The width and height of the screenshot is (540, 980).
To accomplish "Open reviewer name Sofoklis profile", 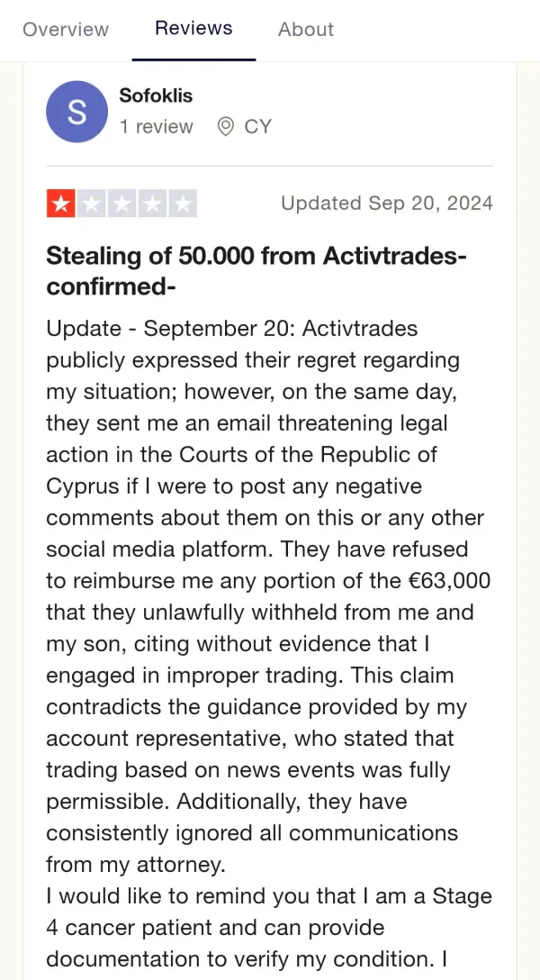I will 156,95.
